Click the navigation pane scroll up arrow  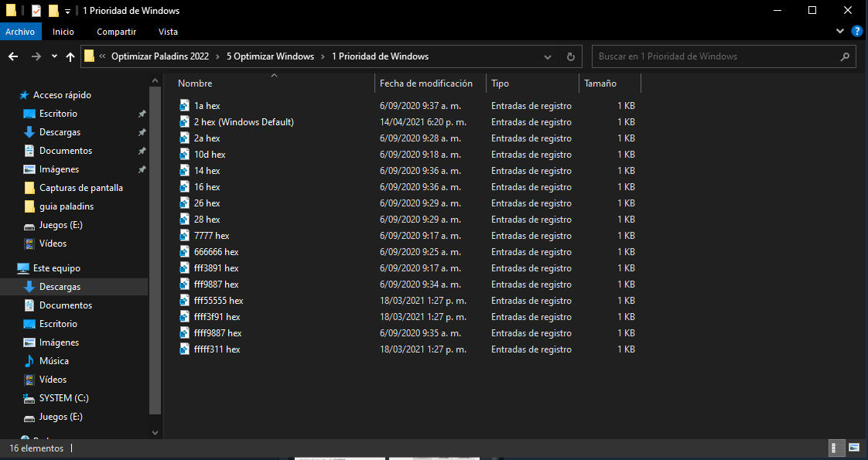pos(155,81)
